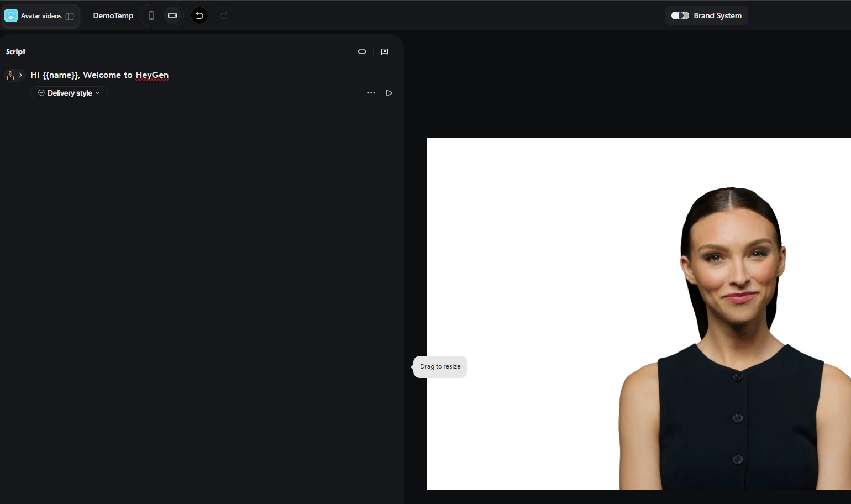
Task: Open the DemoTemp project title
Action: pos(113,15)
